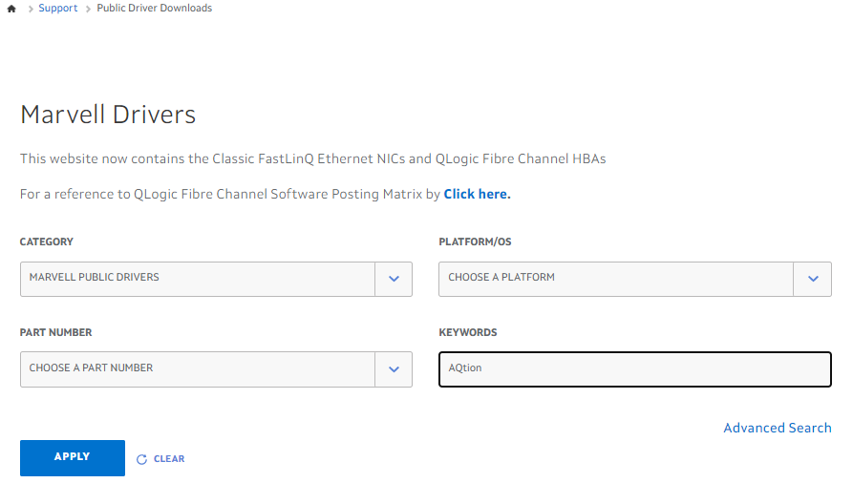Image resolution: width=853 pixels, height=504 pixels.
Task: Click the PART NUMBER field label
Action: [55, 333]
